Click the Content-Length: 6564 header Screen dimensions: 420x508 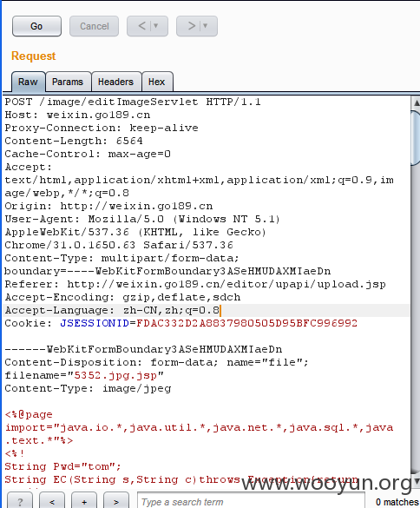point(74,141)
